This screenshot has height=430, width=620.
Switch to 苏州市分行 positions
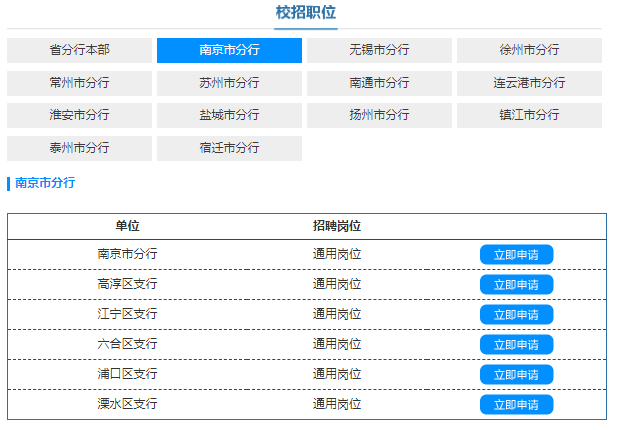229,83
